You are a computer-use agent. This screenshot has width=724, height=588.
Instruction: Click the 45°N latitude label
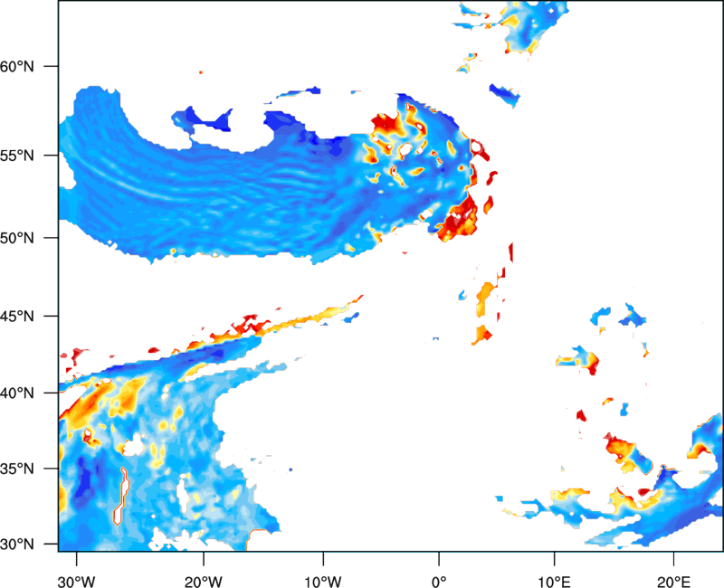[17, 316]
